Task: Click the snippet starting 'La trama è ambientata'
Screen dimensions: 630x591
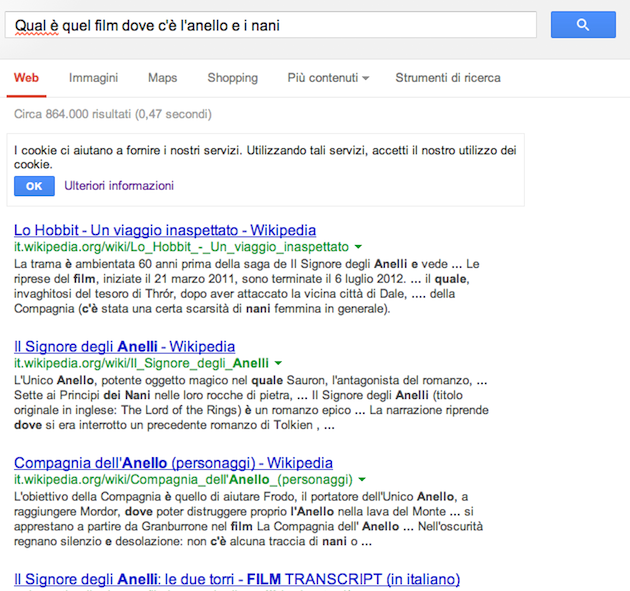Action: pos(247,286)
